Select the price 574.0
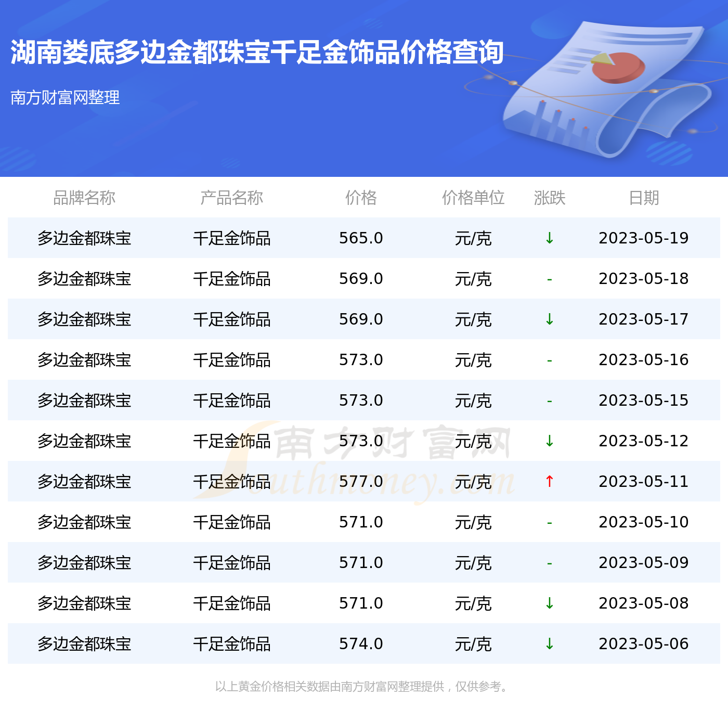The image size is (728, 709). 361,644
